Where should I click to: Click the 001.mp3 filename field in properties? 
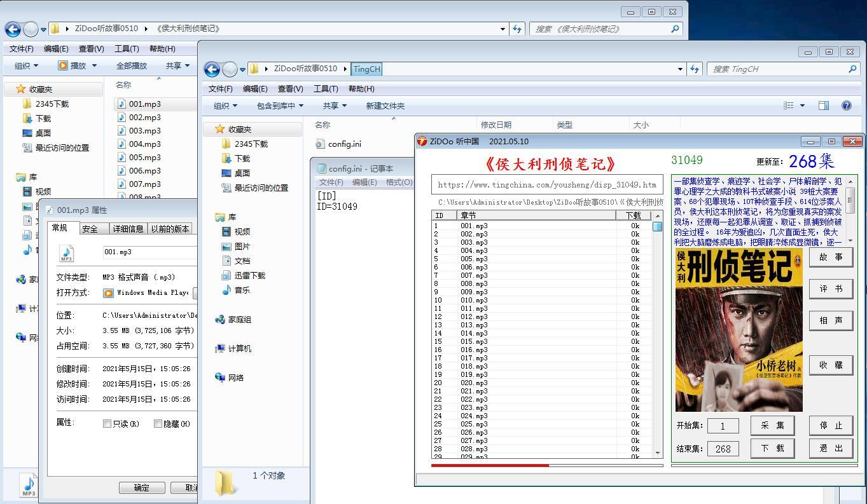[150, 252]
